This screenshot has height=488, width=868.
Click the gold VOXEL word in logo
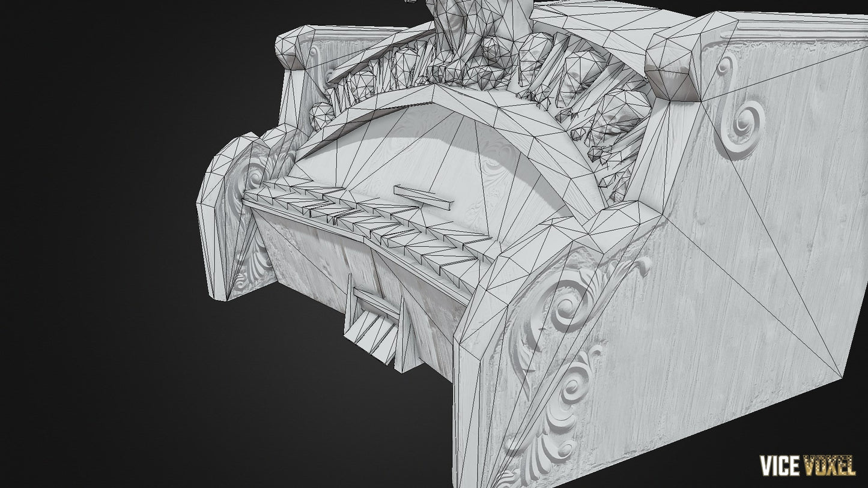[828, 465]
